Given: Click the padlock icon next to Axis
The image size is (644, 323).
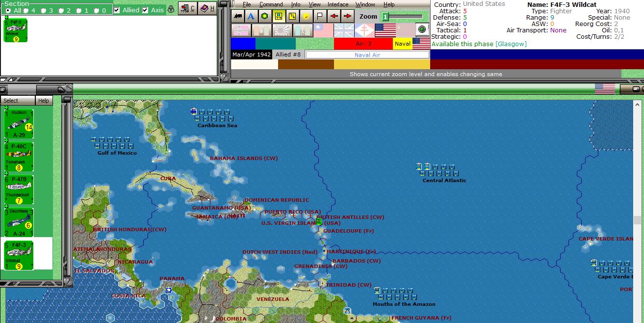Looking at the screenshot, I should click(171, 9).
